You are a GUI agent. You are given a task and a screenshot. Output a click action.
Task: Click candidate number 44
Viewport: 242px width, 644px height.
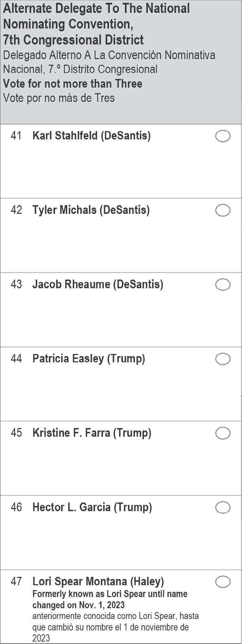(16, 359)
